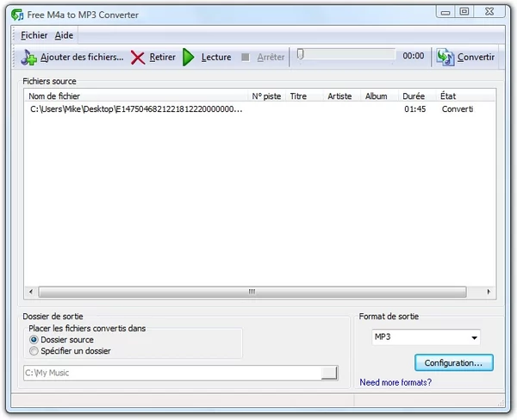This screenshot has width=517, height=420.
Task: Select the Spécifier un dossier radio button
Action: [x=34, y=351]
